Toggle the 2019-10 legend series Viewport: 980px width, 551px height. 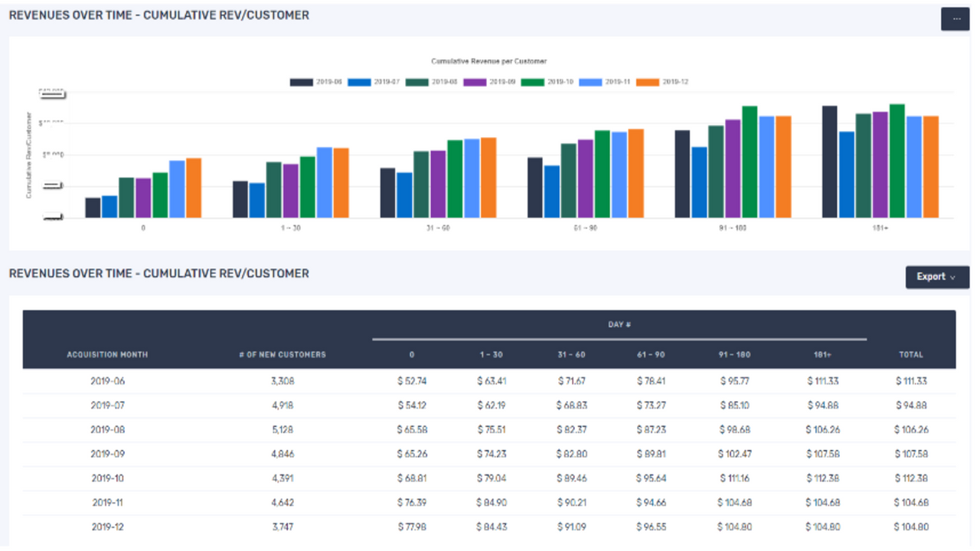[547, 82]
